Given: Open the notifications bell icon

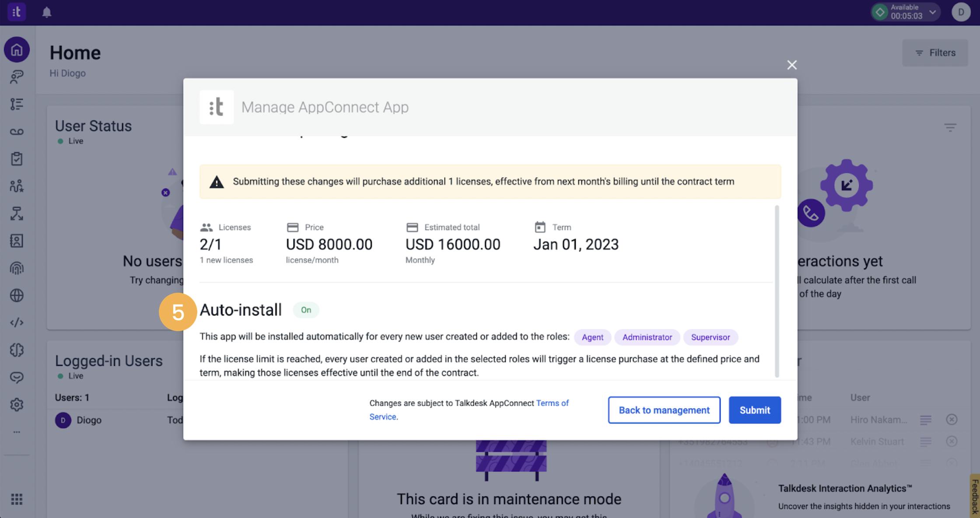Looking at the screenshot, I should 46,12.
